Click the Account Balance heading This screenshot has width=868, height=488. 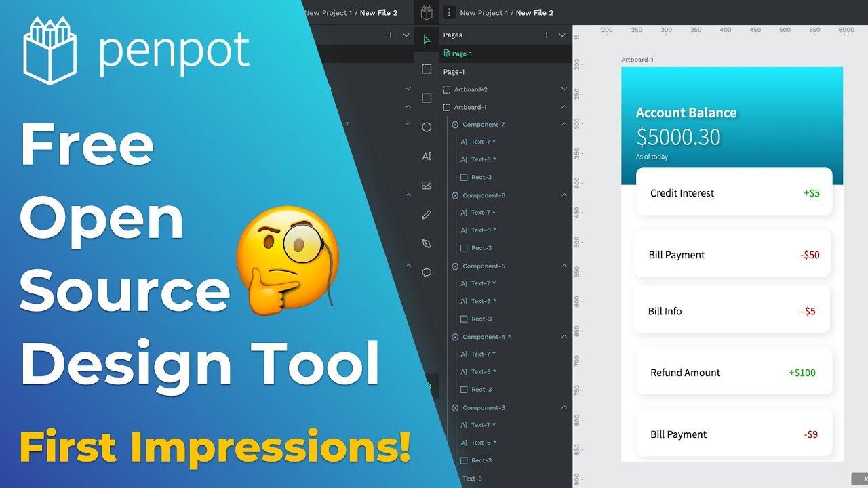pos(686,113)
